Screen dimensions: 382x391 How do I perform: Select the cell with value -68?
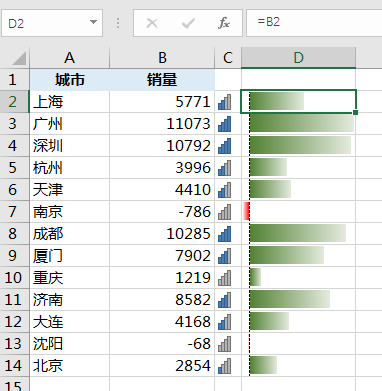162,344
